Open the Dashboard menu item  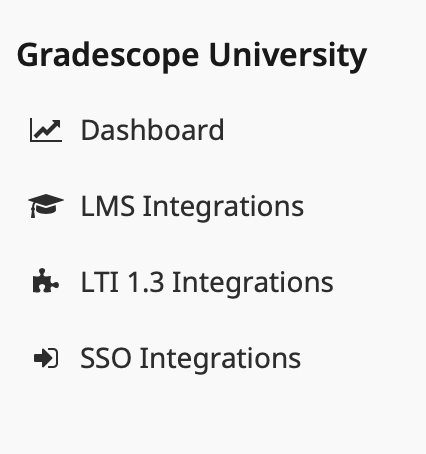coord(127,130)
